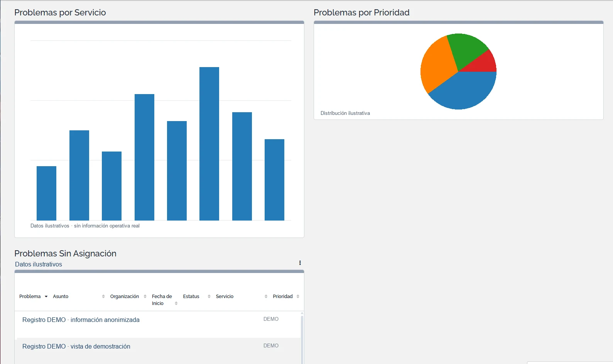Click the 'Problemas por Servicio' heading
The height and width of the screenshot is (364, 613).
pos(60,13)
